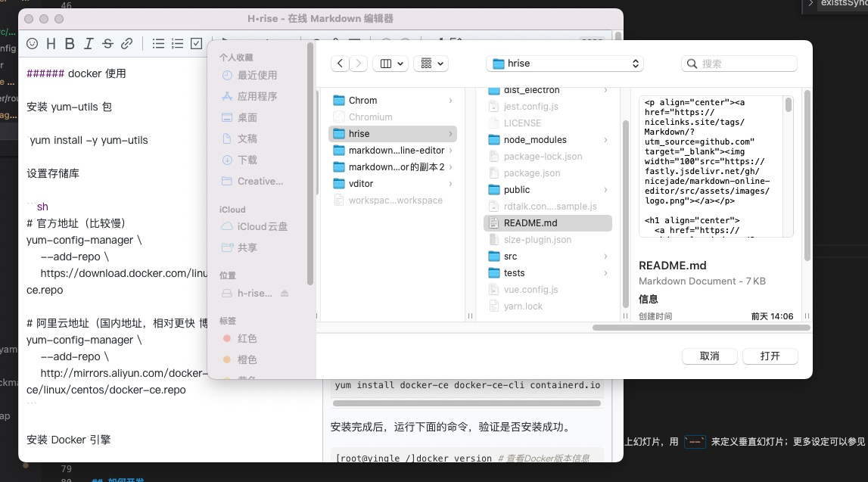Create an ordered list from the toolbar
The width and height of the screenshot is (868, 482).
[176, 44]
